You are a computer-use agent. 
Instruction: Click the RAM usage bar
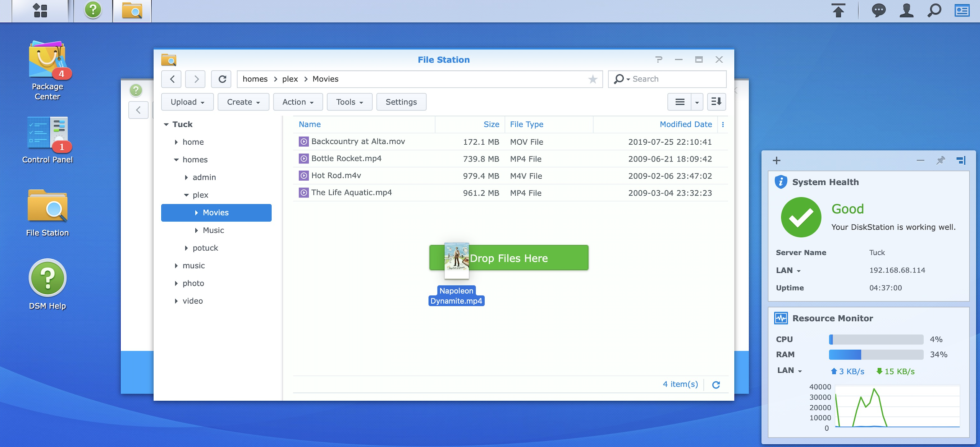click(x=875, y=355)
